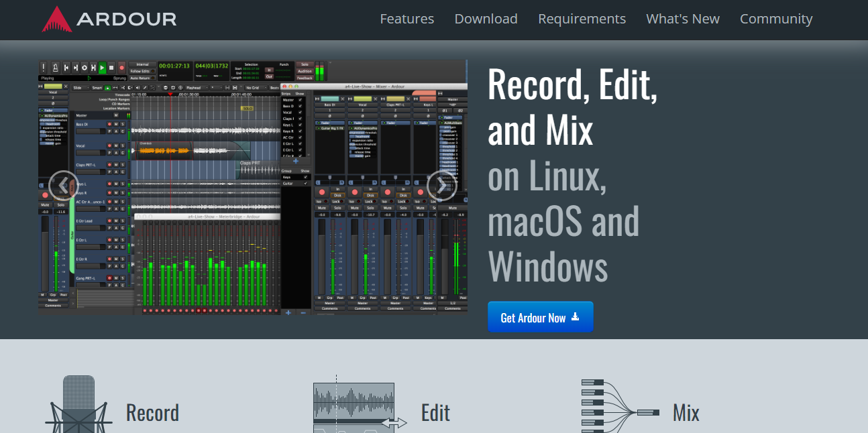Click the "Edit" section heading
The image size is (868, 433).
[435, 412]
